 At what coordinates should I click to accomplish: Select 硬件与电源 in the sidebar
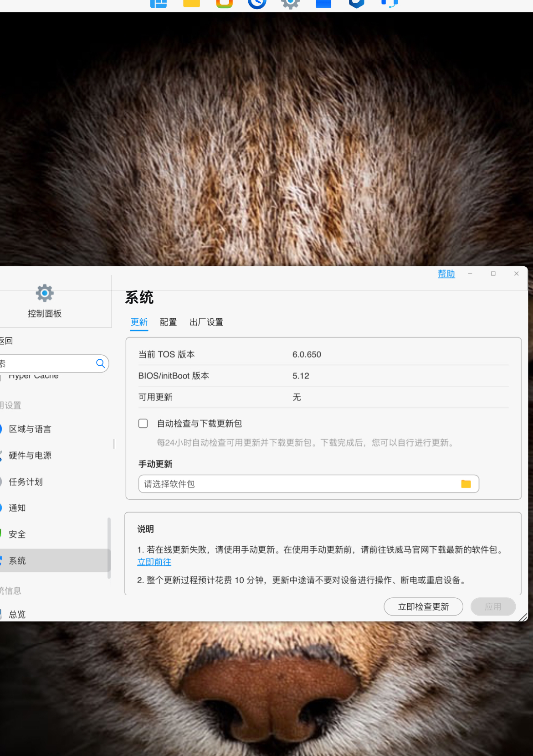click(x=55, y=456)
